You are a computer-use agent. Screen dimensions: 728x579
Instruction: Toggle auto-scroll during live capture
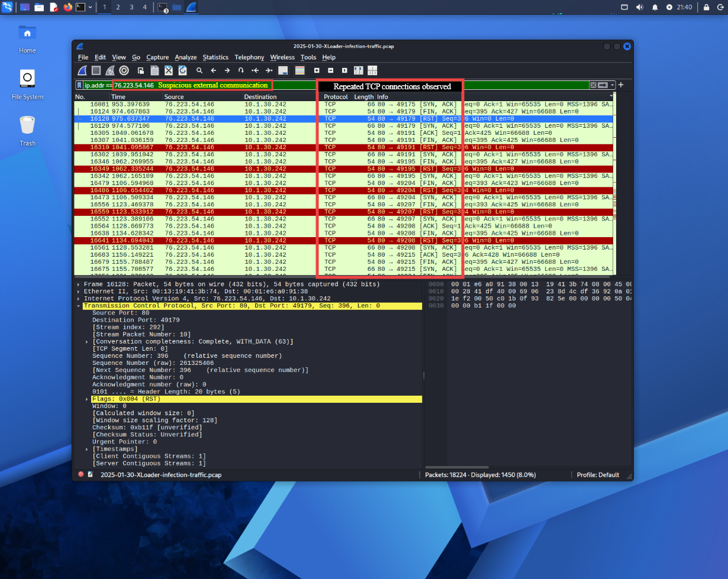click(x=283, y=70)
